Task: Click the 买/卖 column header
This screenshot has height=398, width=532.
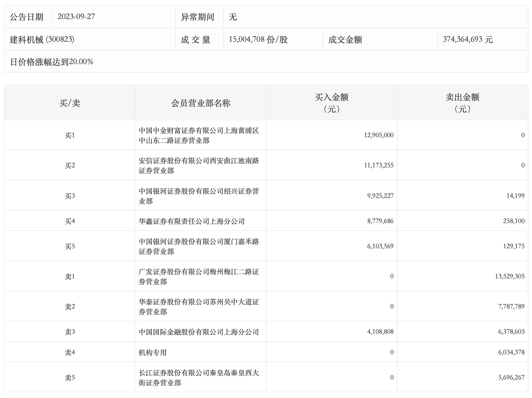Action: point(70,103)
